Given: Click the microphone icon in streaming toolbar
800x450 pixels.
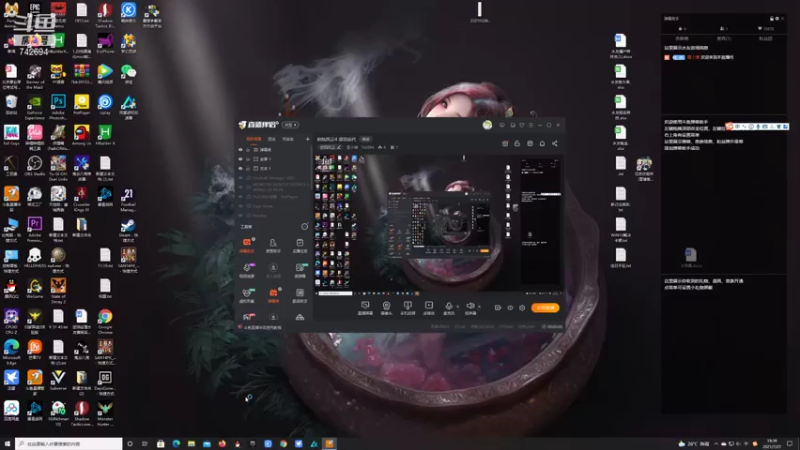Looking at the screenshot, I should [x=448, y=308].
